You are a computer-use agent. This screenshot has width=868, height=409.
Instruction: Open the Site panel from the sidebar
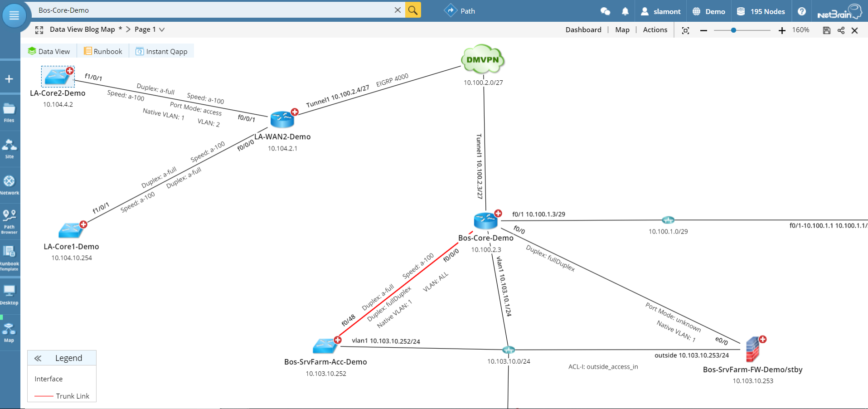9,146
